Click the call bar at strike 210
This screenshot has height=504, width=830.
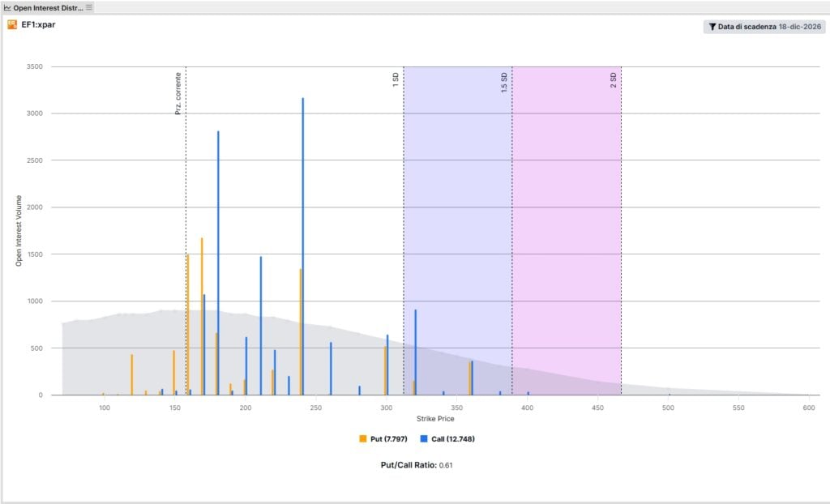click(x=260, y=326)
